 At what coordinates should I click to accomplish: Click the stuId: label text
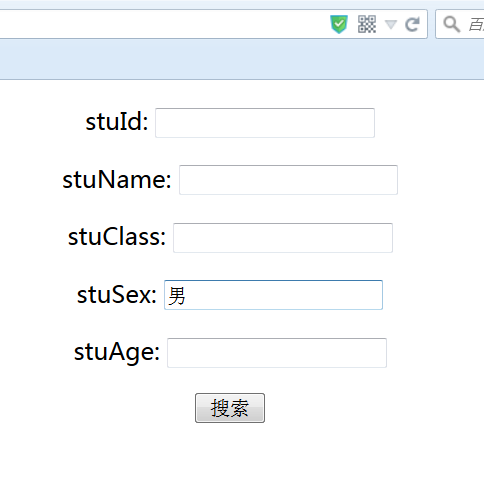click(117, 122)
